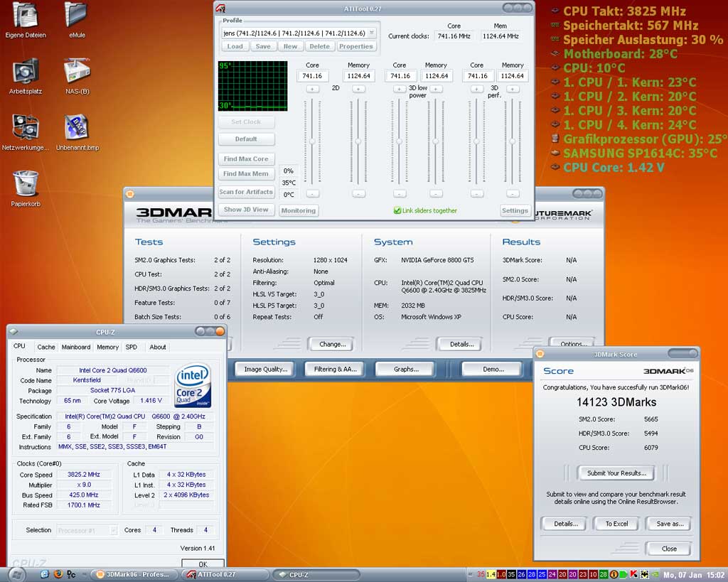Switch to CPU-Z taskbar window button
Image resolution: width=728 pixels, height=582 pixels.
(316, 575)
